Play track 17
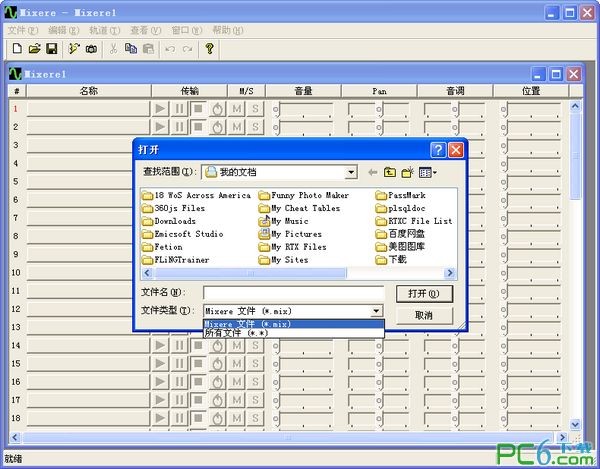 click(160, 401)
